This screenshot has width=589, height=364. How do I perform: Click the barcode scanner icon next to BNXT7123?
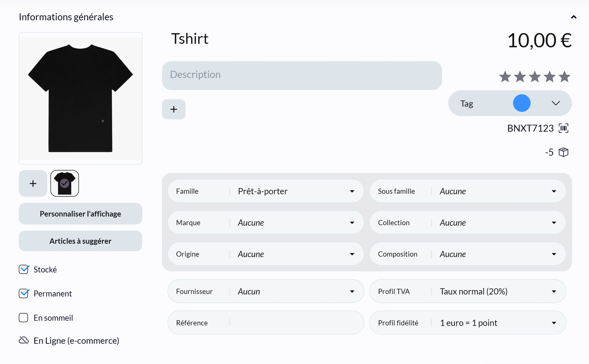(564, 128)
